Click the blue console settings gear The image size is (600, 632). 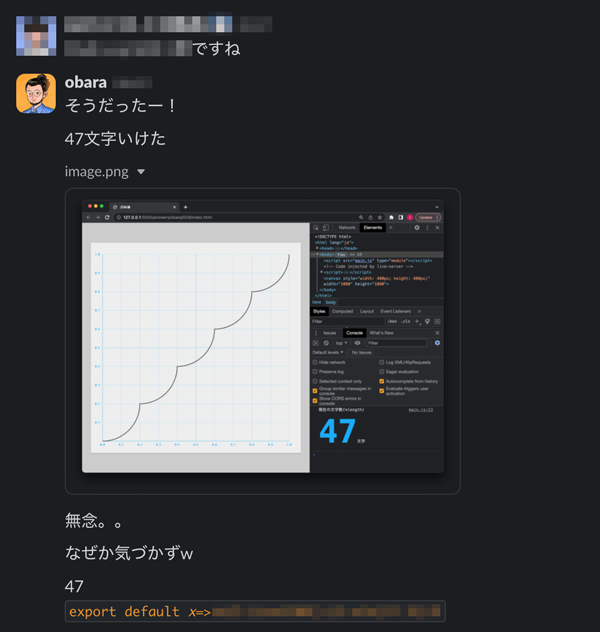coord(437,343)
